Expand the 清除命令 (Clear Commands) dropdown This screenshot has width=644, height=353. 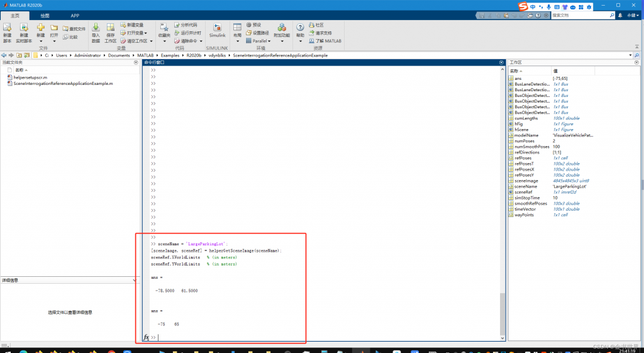[x=201, y=41]
